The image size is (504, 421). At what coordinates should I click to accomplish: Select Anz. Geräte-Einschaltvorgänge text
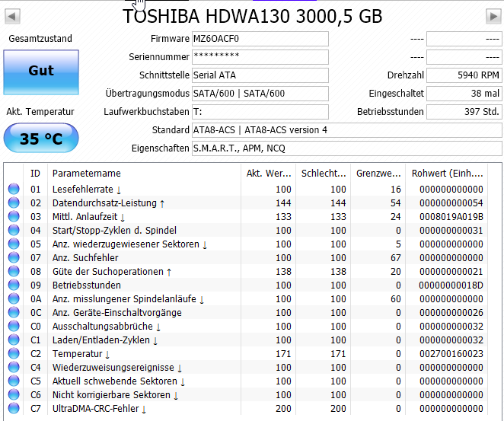click(x=117, y=313)
